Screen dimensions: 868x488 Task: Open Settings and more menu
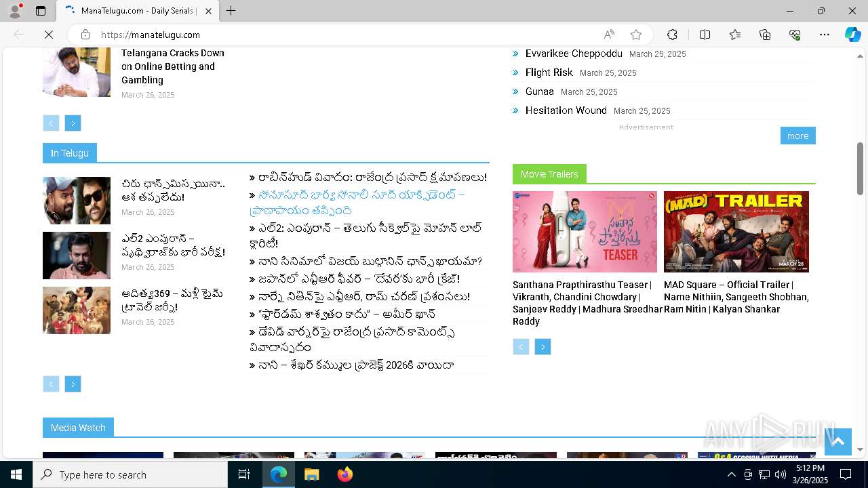(825, 35)
